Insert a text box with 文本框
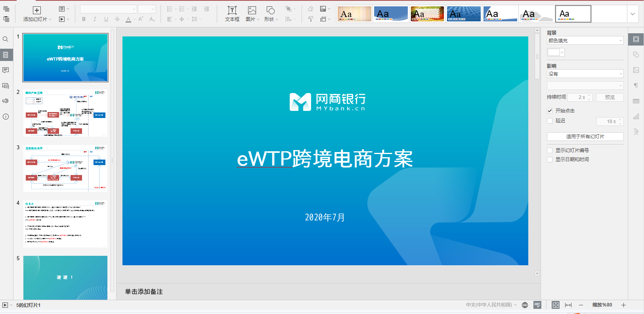 [232, 14]
